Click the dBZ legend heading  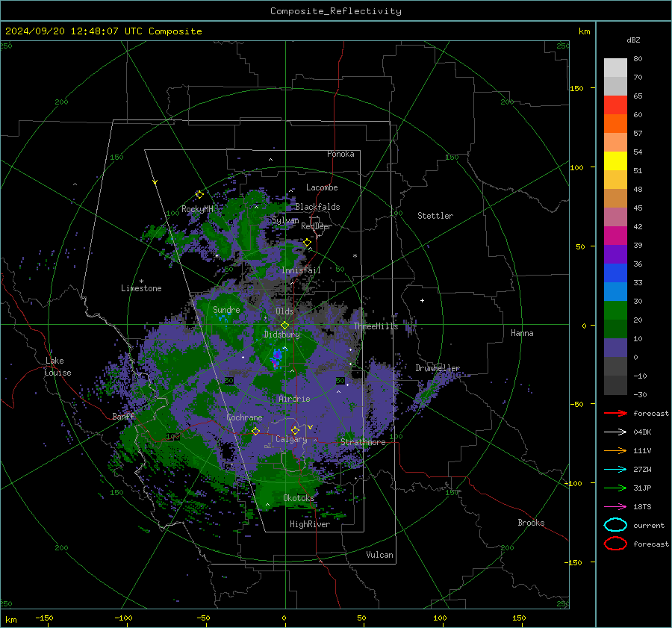[633, 40]
